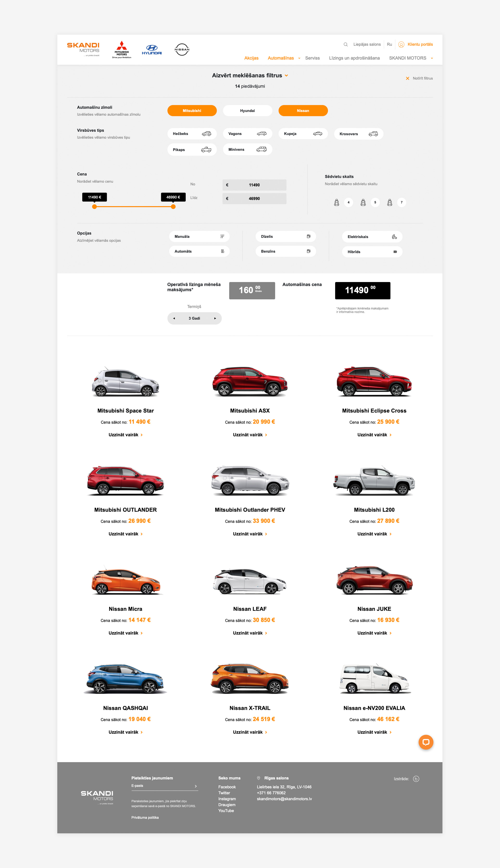This screenshot has width=500, height=868.
Task: Open the Klientu portāls link
Action: pos(420,44)
